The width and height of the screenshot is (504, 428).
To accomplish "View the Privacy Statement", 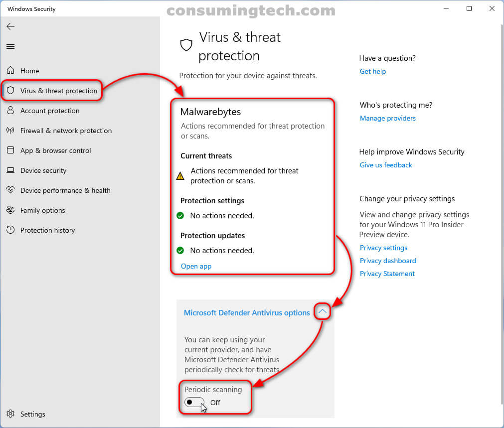I will click(x=387, y=274).
